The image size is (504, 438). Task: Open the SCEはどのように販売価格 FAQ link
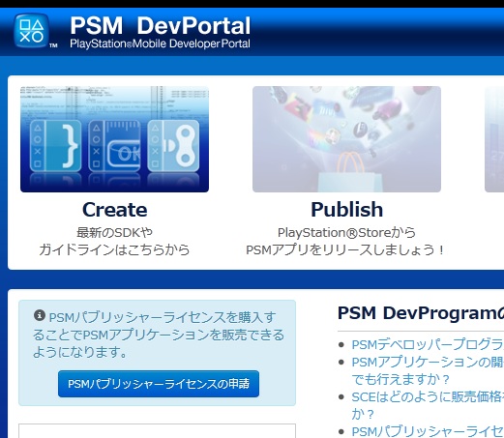pos(428,405)
